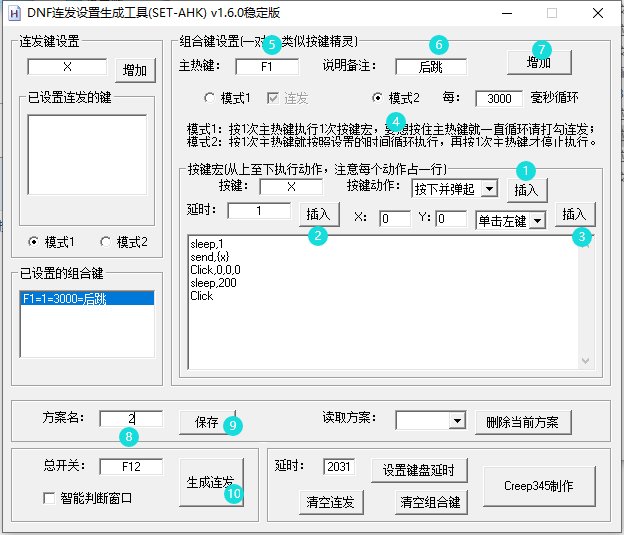Click the Creep345制作 button
Screen dimensions: 624x535
tap(539, 486)
